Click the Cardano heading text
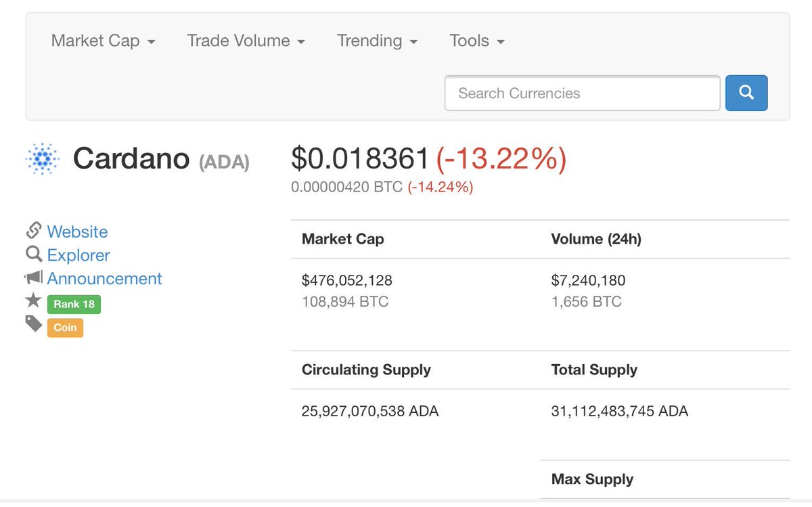The image size is (812, 507). tap(131, 158)
